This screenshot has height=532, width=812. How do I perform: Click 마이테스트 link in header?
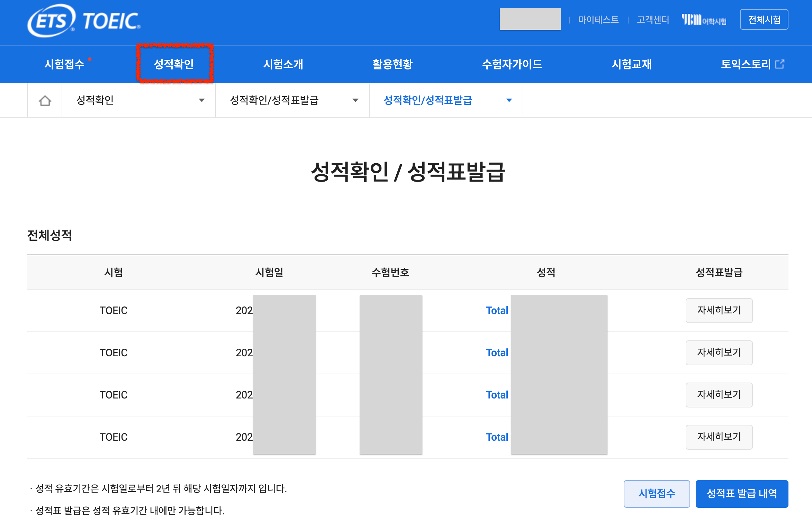tap(598, 20)
